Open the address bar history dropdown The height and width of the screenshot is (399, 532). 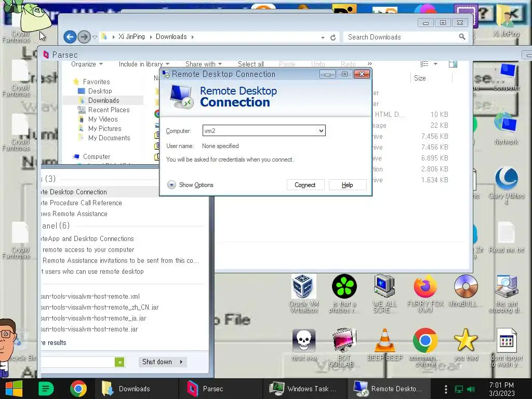(x=323, y=37)
